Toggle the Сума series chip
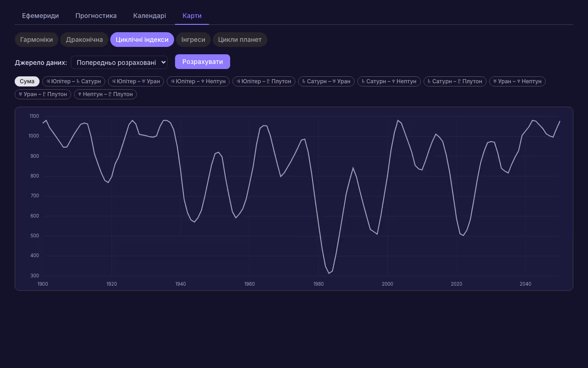Image resolution: width=588 pixels, height=368 pixels. [x=27, y=81]
